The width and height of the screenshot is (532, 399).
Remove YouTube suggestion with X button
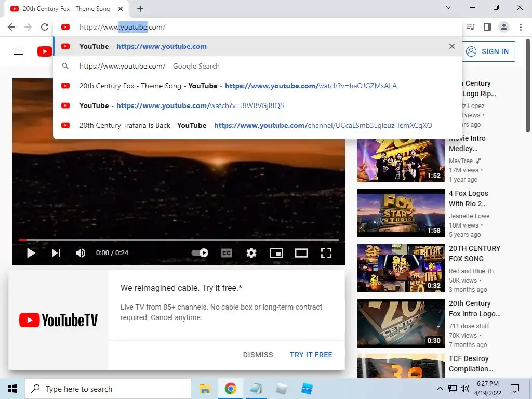point(452,46)
